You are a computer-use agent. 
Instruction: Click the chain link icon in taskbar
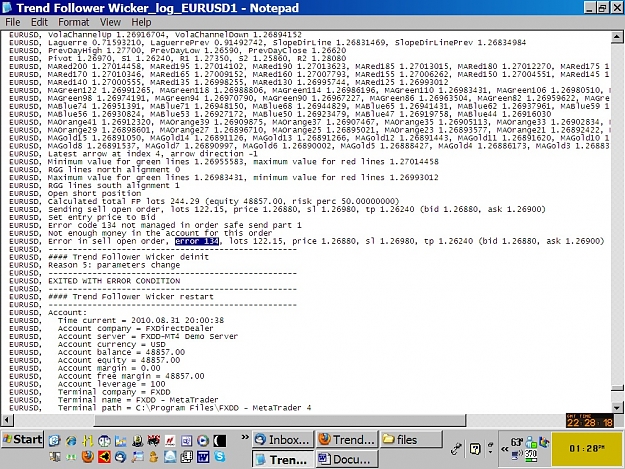456,449
